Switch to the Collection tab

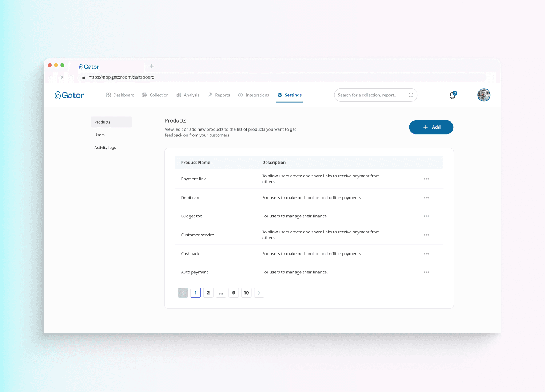click(x=155, y=95)
